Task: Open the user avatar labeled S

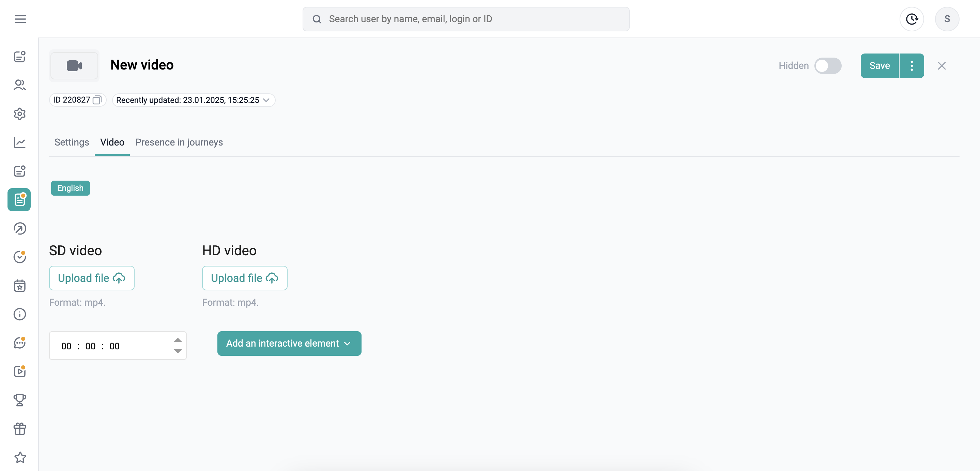Action: (947, 19)
